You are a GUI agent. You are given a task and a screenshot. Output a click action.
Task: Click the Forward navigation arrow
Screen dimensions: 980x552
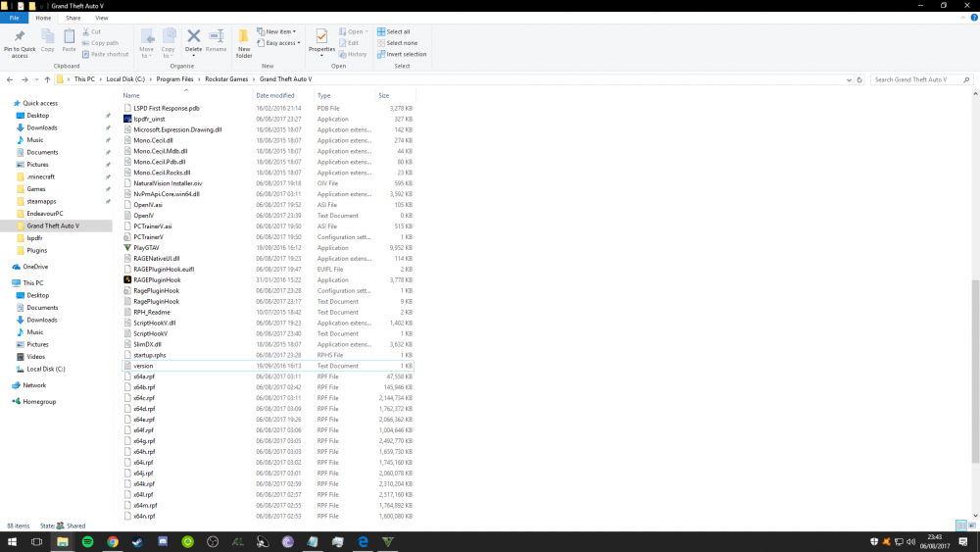coord(25,79)
